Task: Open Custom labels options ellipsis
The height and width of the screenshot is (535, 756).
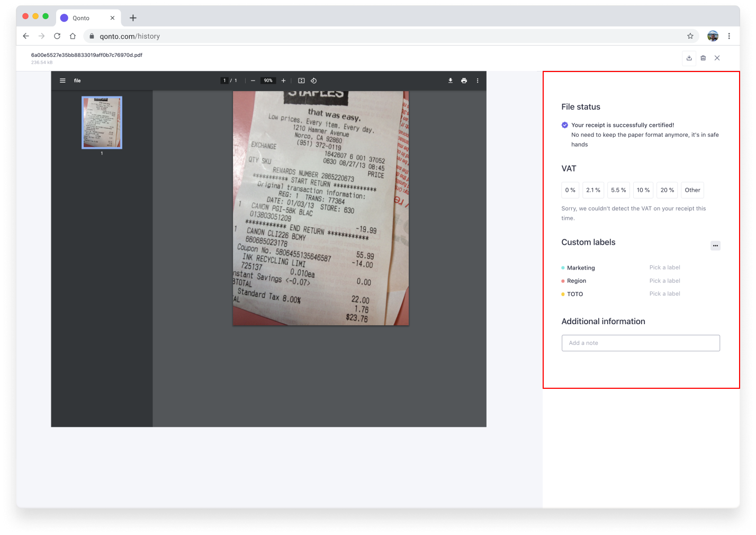Action: [x=715, y=246]
